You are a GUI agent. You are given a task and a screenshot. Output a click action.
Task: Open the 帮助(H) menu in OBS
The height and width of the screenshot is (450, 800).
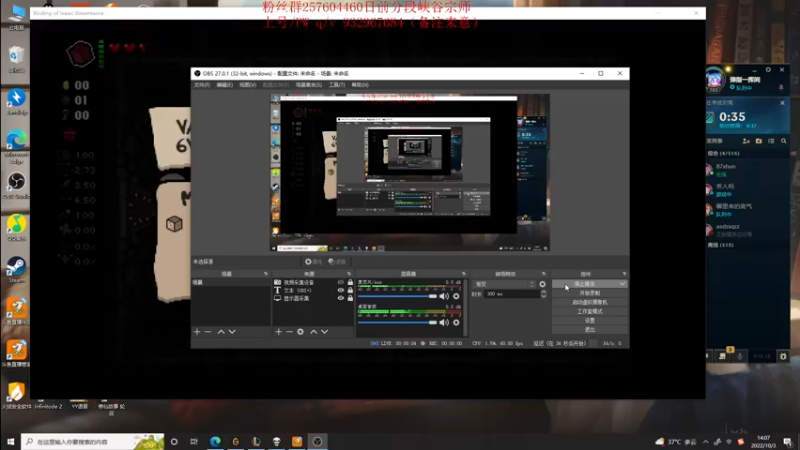(360, 85)
